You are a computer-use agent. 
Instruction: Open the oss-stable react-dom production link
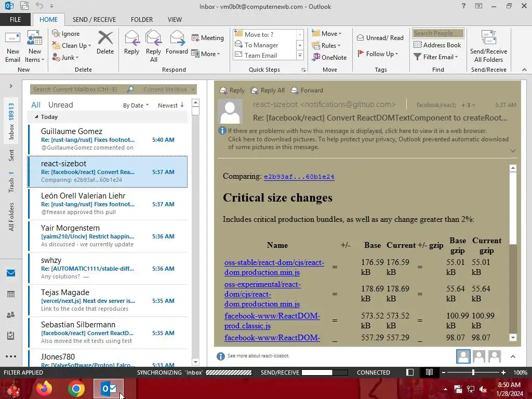tap(274, 268)
